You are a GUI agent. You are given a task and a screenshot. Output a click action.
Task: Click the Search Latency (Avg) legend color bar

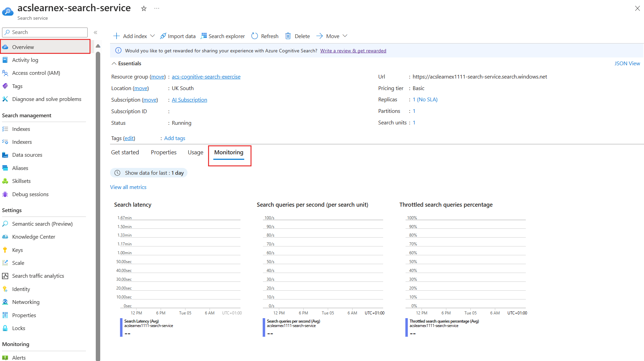pyautogui.click(x=121, y=327)
